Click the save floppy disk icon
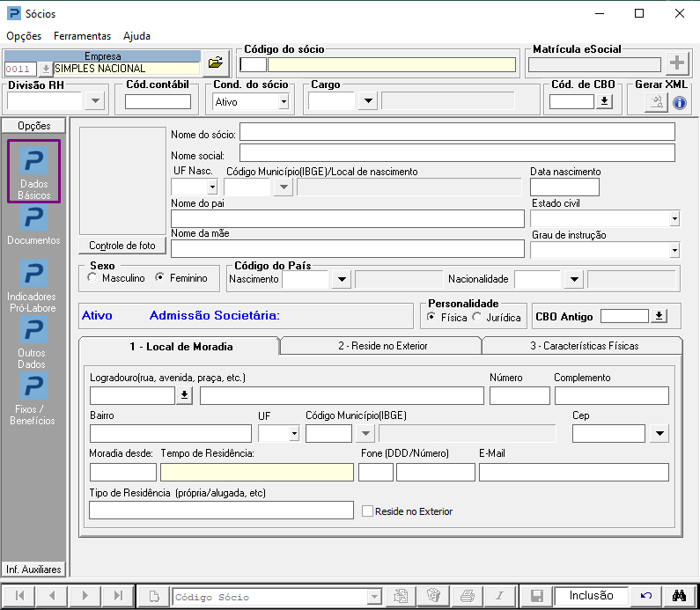Image resolution: width=700 pixels, height=610 pixels. [536, 596]
